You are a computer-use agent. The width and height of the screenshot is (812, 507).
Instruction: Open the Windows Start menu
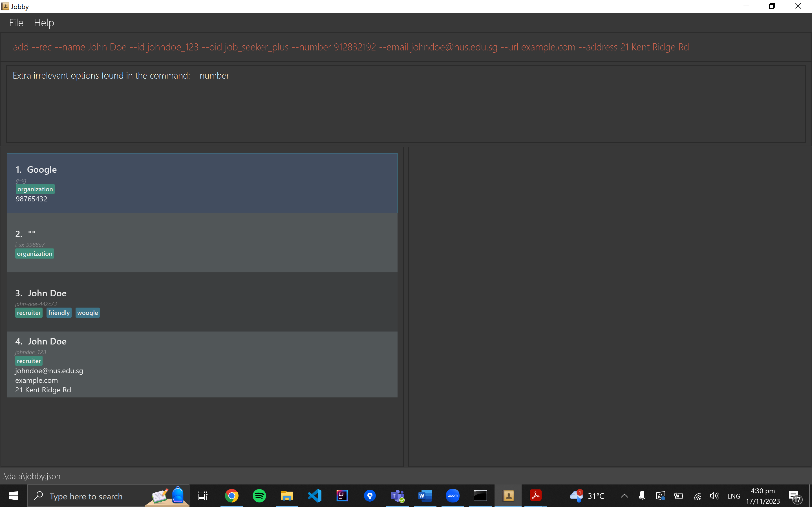pyautogui.click(x=14, y=496)
